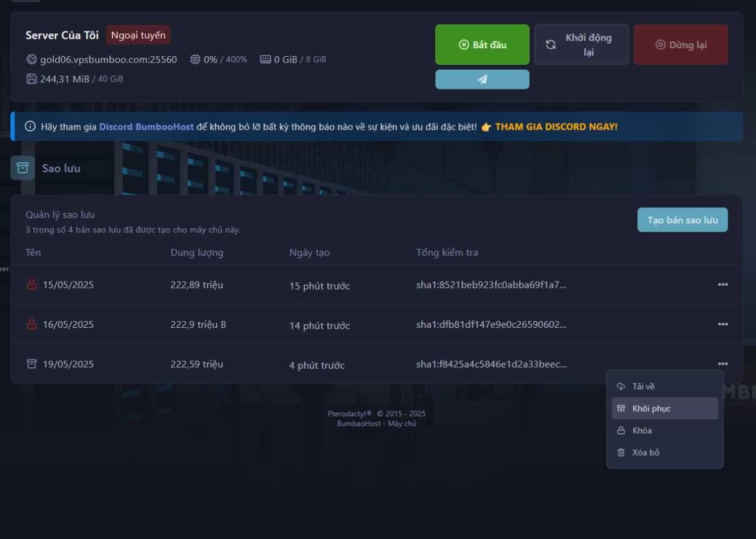Click the green Bắt đầu start button
The width and height of the screenshot is (756, 539).
tap(482, 44)
